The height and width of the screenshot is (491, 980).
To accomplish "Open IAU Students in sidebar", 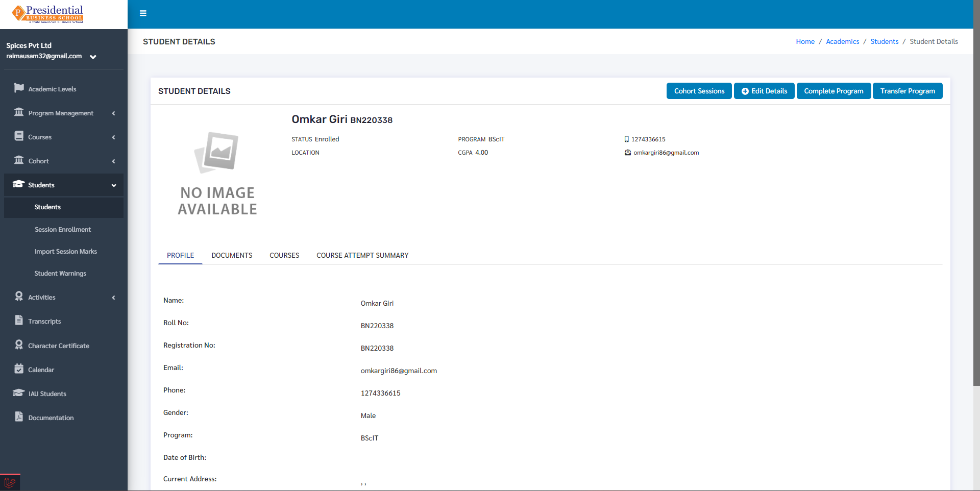I will 64,394.
